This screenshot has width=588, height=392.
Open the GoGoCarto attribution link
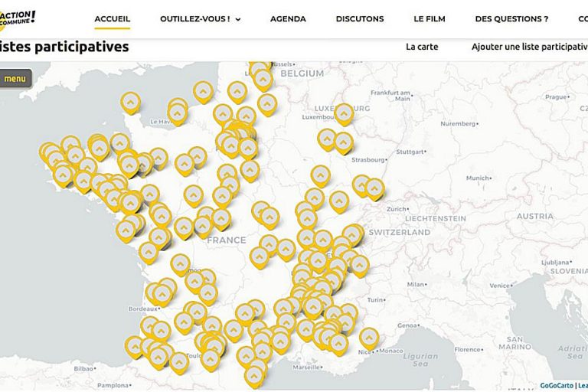point(556,386)
